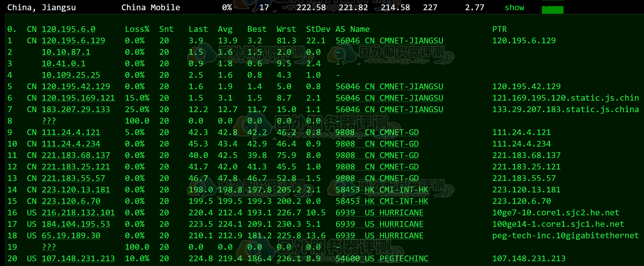
Task: Click the PTR column header
Action: click(x=500, y=29)
